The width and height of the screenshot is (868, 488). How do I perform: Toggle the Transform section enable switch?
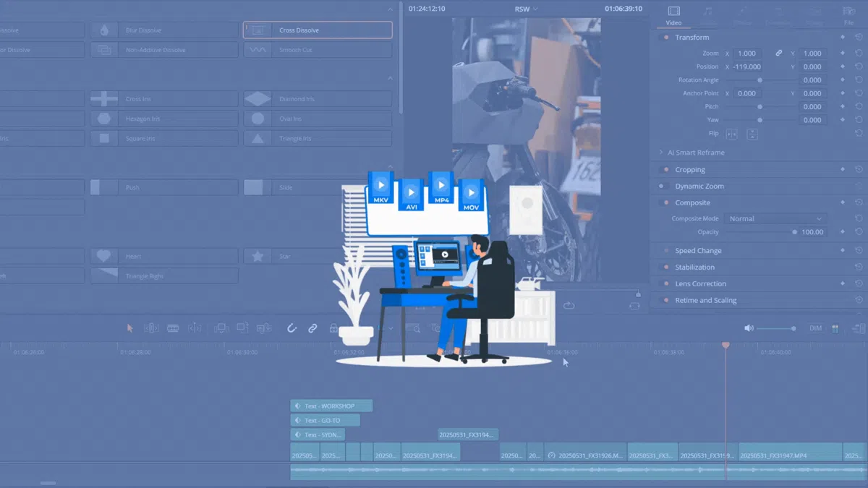665,37
